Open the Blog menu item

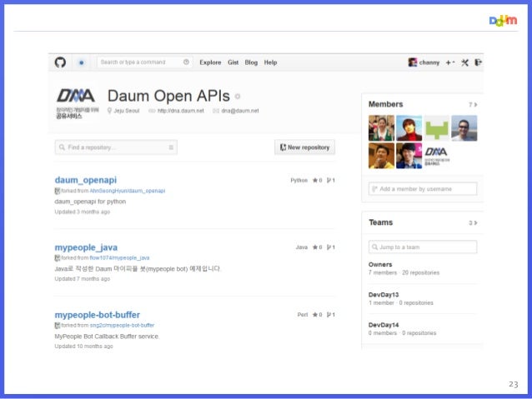[251, 62]
